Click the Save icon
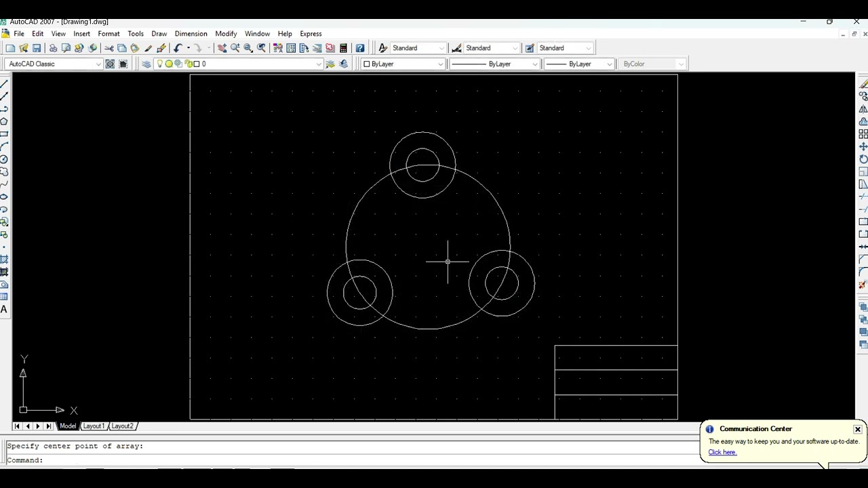The width and height of the screenshot is (868, 488). click(x=37, y=48)
